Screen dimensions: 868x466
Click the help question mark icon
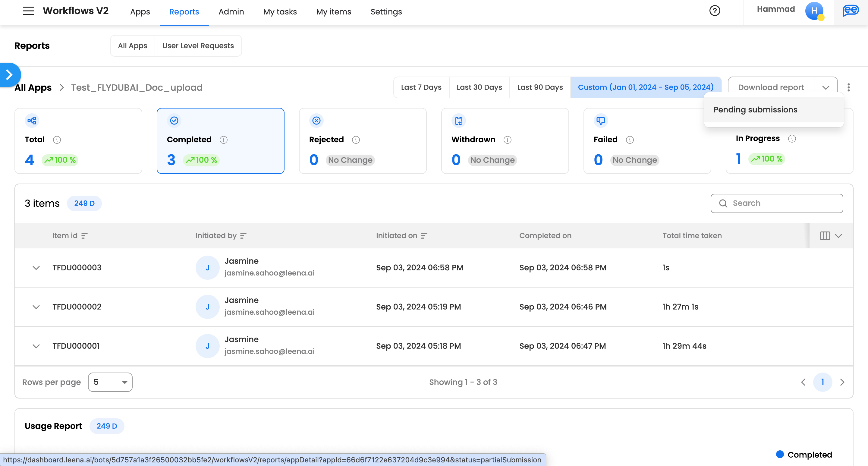click(x=714, y=11)
